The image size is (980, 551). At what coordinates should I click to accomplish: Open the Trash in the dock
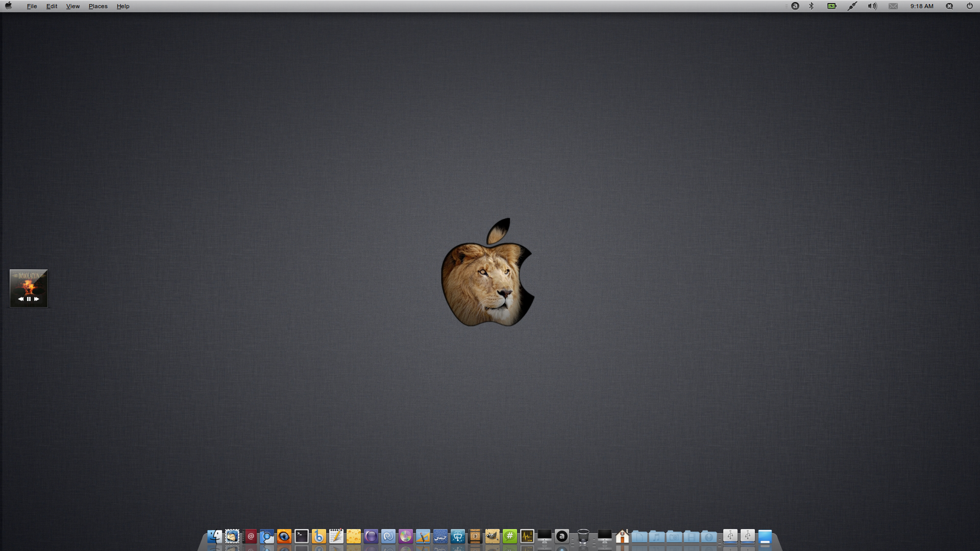(583, 537)
